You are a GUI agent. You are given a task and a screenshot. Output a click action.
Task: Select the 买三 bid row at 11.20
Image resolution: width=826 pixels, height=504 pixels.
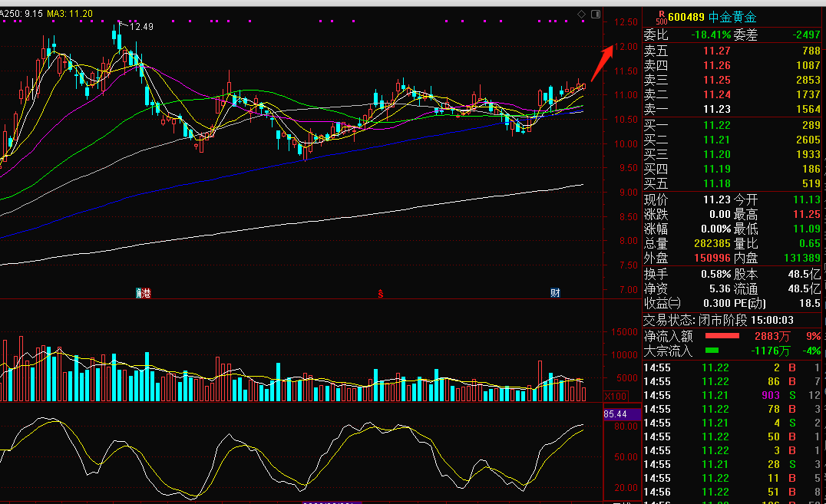point(732,154)
